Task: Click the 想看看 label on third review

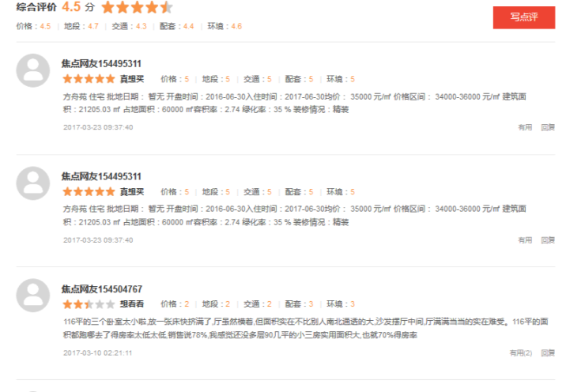Action: [132, 304]
